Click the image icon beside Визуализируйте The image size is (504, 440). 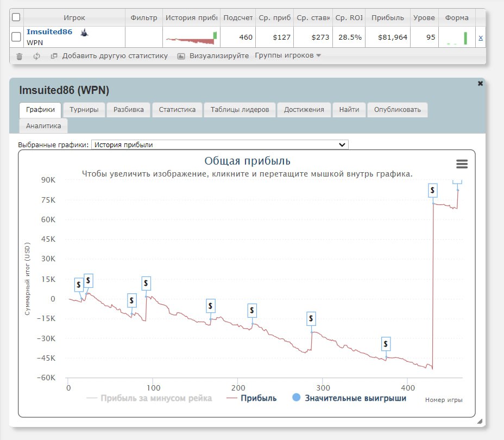(x=181, y=56)
